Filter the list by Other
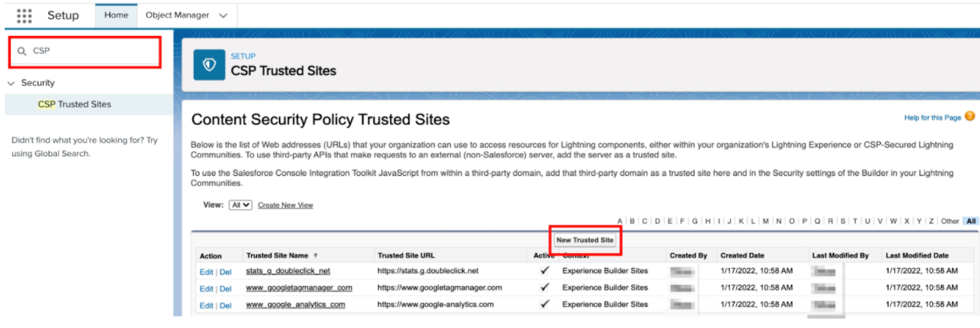 coord(950,221)
